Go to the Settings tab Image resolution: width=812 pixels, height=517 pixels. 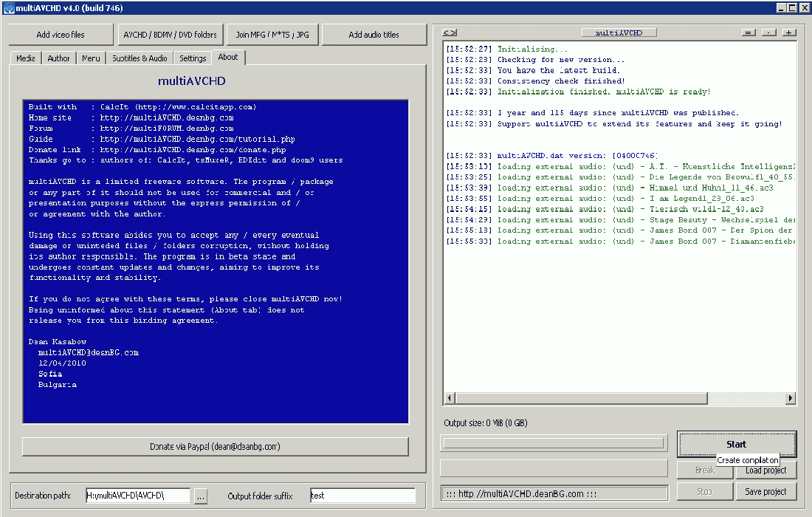pos(193,58)
